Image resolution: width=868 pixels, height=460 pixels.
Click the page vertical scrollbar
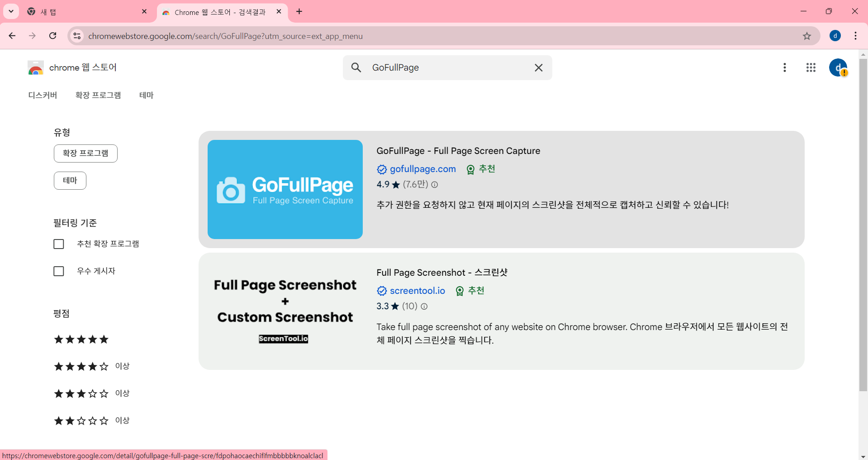(x=863, y=225)
